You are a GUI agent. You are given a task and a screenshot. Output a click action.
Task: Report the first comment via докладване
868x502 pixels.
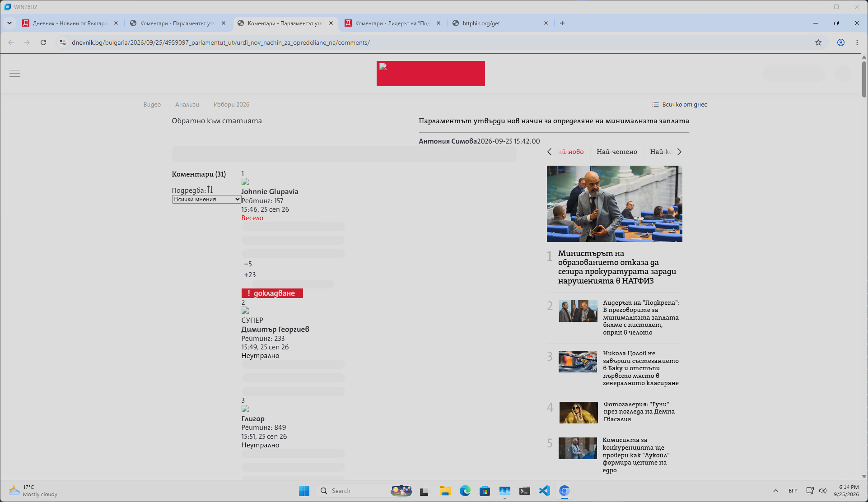272,293
